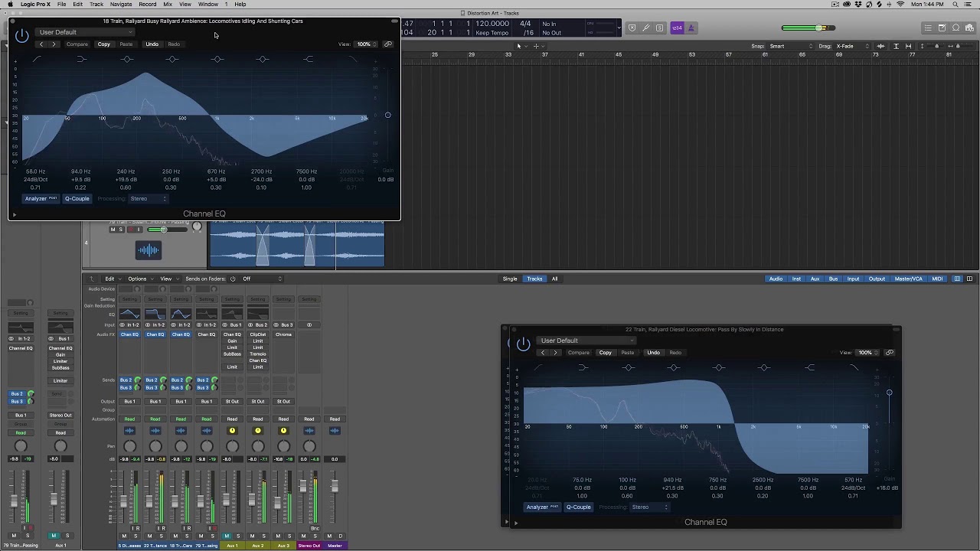The width and height of the screenshot is (980, 551).
Task: Toggle Analyzer in the top-left Channel EQ
Action: (x=41, y=199)
